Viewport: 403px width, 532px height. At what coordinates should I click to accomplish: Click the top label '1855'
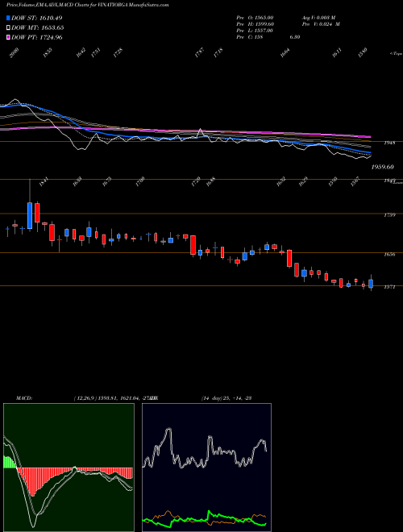coord(48,53)
